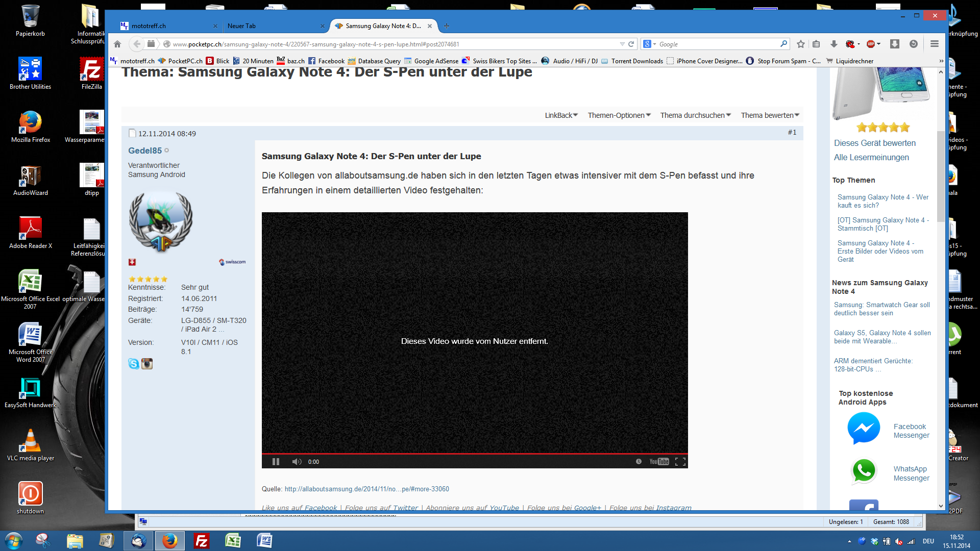
Task: Open 'Samsung: Smartwatch Gear soll deutlich besser sein'
Action: [881, 309]
